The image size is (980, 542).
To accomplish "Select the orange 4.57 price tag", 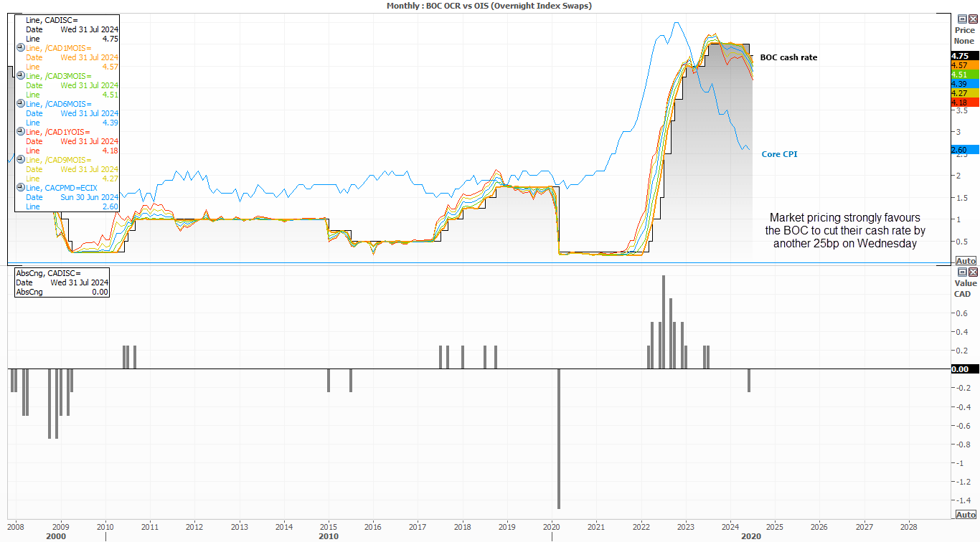I will coord(964,65).
